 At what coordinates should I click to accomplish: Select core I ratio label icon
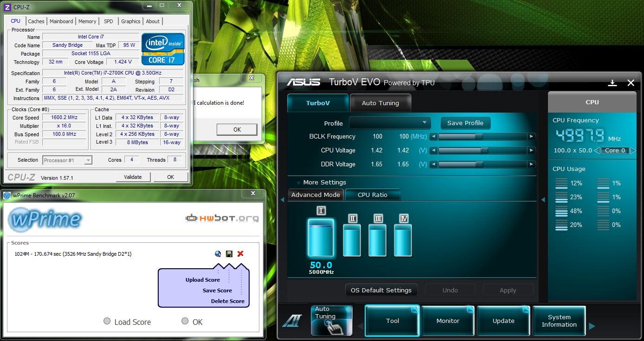pos(321,211)
